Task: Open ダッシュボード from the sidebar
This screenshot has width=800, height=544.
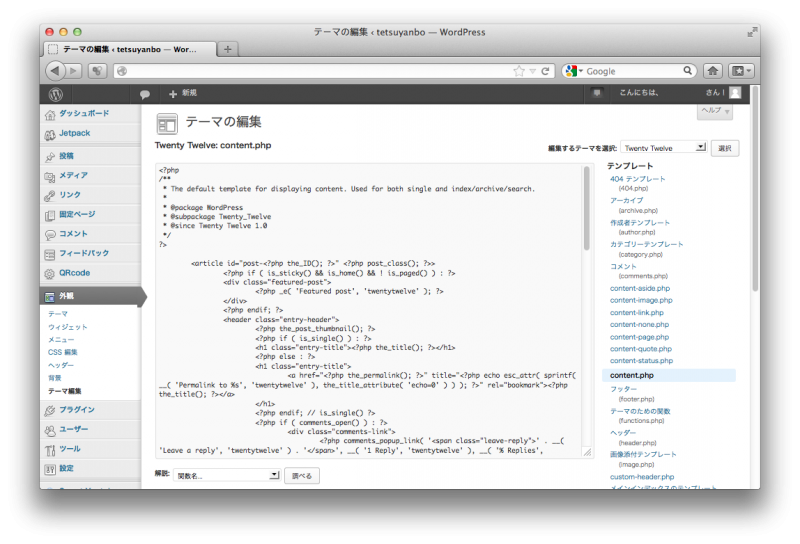Action: pos(84,113)
